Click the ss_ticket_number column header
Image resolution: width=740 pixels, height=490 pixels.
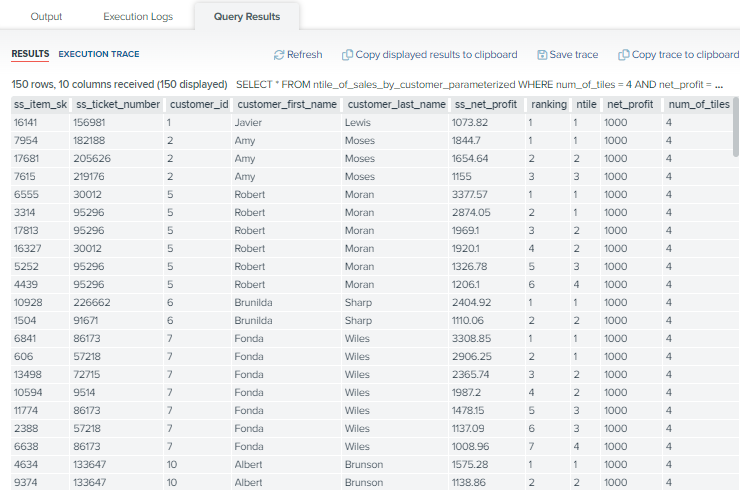coord(118,104)
